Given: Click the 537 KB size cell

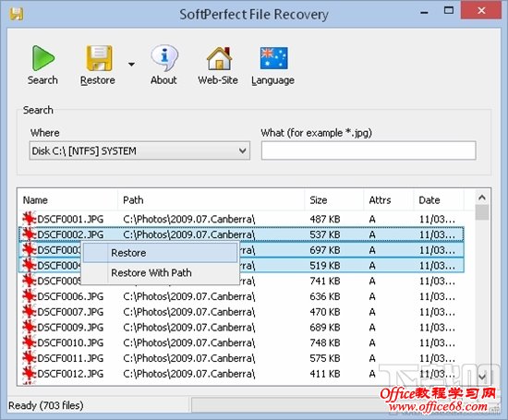Looking at the screenshot, I should click(x=325, y=234).
